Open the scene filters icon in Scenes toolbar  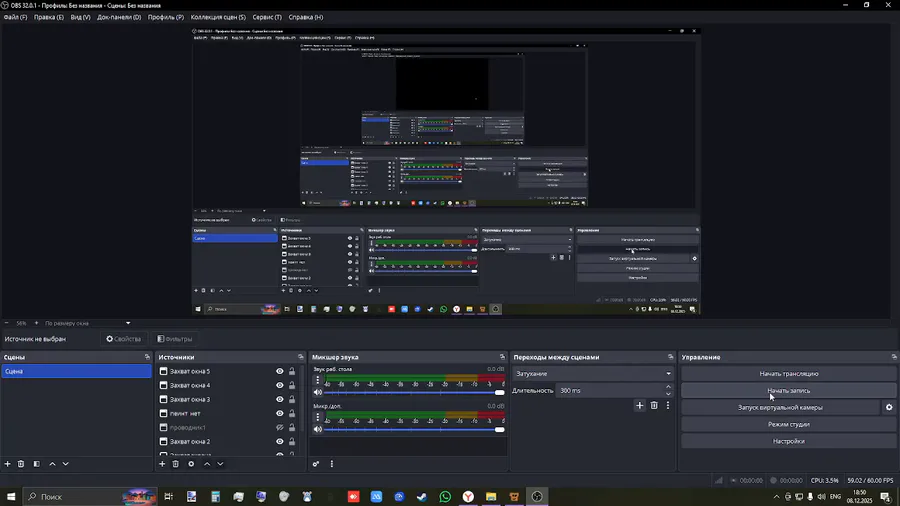(x=37, y=464)
